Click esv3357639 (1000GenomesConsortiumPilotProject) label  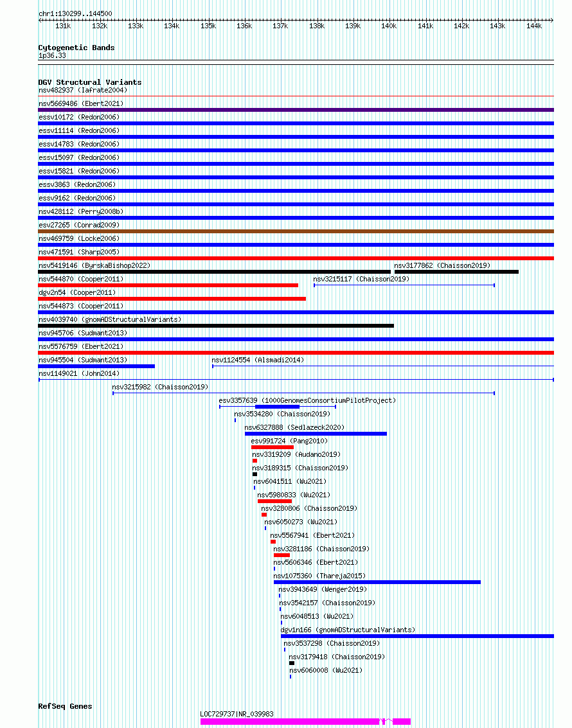307,400
